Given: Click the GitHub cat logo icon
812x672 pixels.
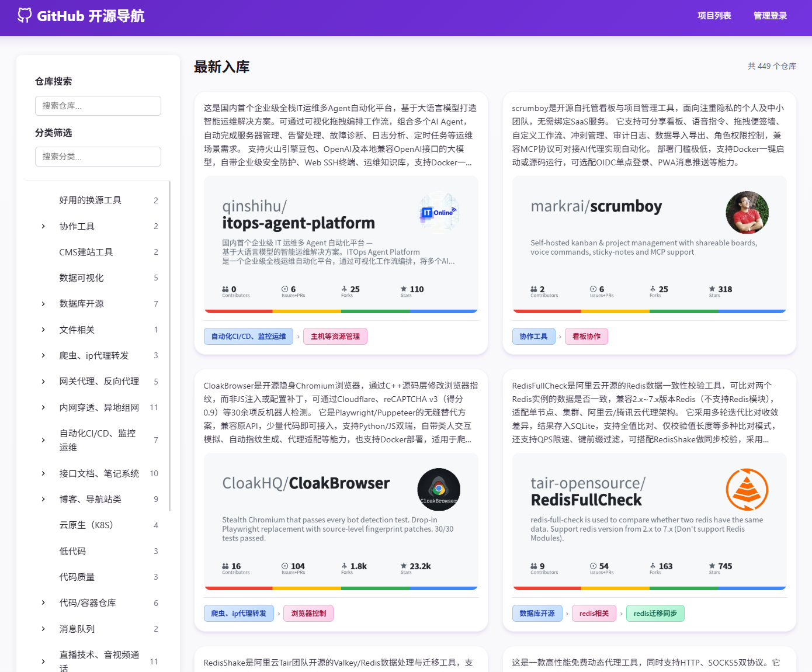Looking at the screenshot, I should click(x=25, y=15).
